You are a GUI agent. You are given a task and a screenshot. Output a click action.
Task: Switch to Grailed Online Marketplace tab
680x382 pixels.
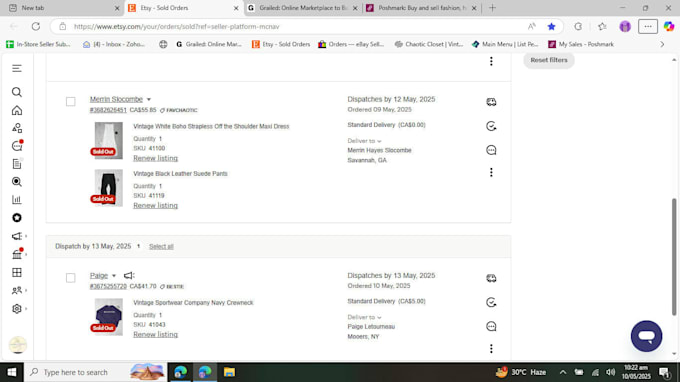coord(302,8)
